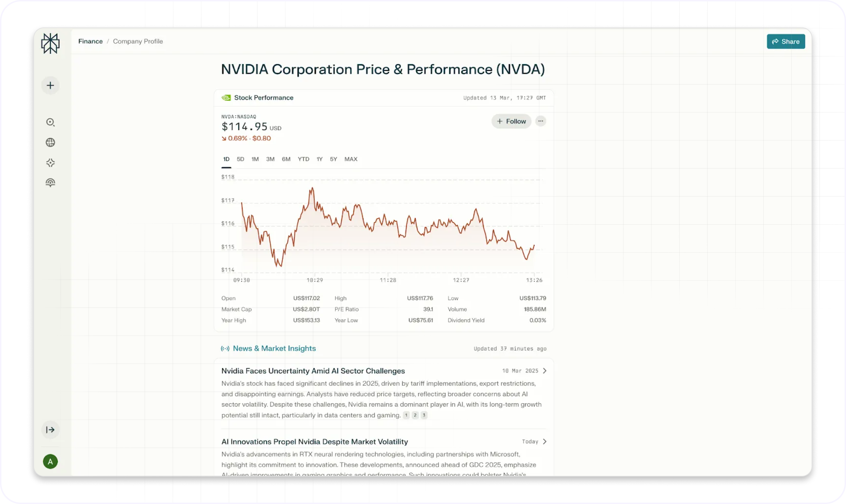Expand the AI Innovations article chevron
Image resolution: width=846 pixels, height=504 pixels.
(545, 441)
